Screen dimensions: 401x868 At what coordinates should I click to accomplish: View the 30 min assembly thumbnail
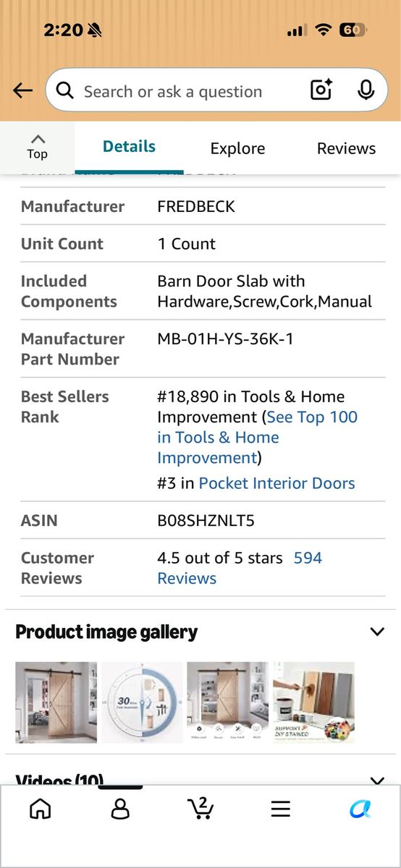pyautogui.click(x=142, y=702)
